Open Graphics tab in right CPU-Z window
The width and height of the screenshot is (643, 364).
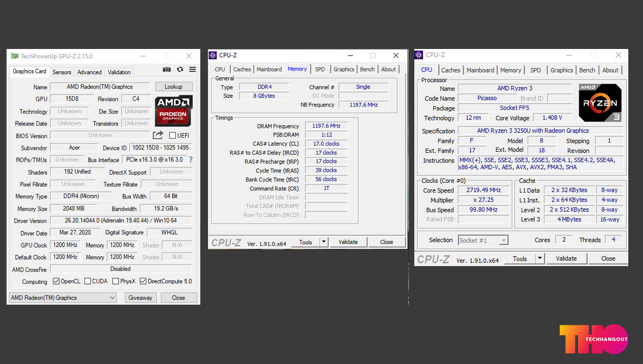562,70
